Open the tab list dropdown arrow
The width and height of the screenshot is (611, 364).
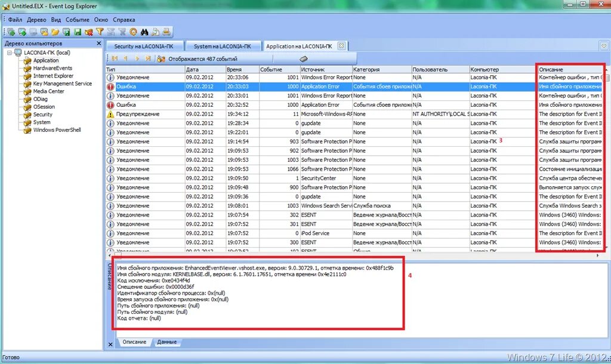(604, 45)
